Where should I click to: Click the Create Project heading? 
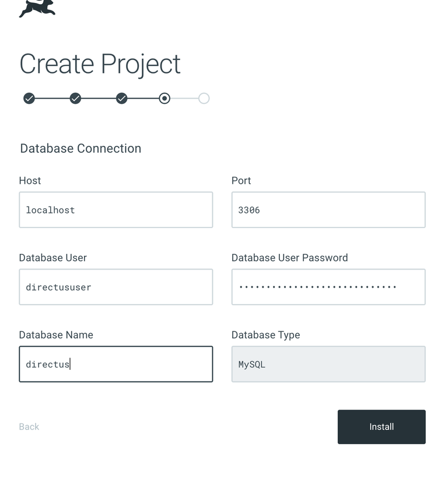click(x=100, y=64)
